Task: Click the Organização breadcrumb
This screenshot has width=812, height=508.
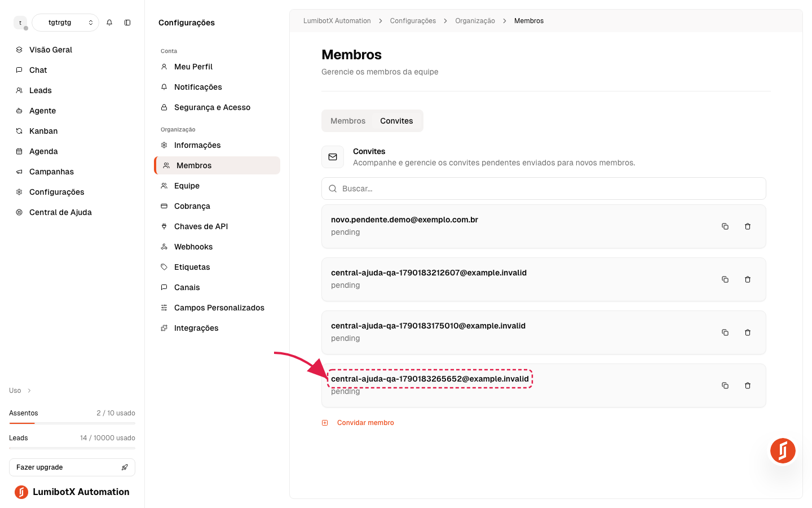Action: [x=475, y=21]
